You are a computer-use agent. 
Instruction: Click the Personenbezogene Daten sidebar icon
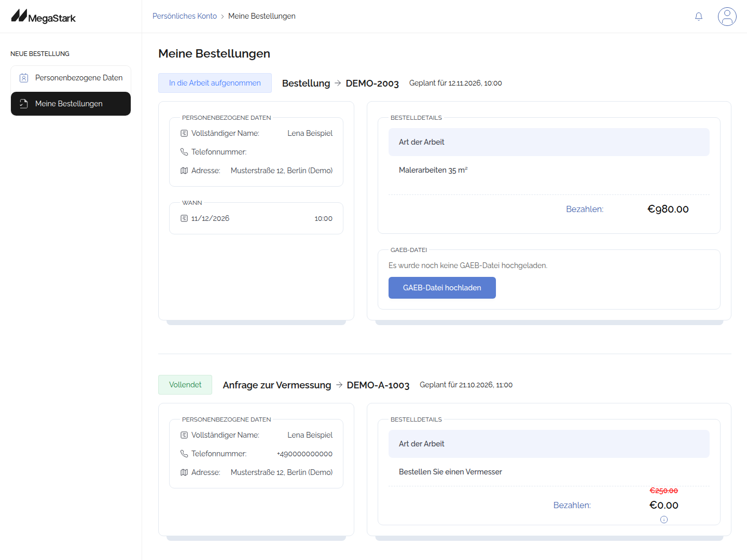coord(24,78)
